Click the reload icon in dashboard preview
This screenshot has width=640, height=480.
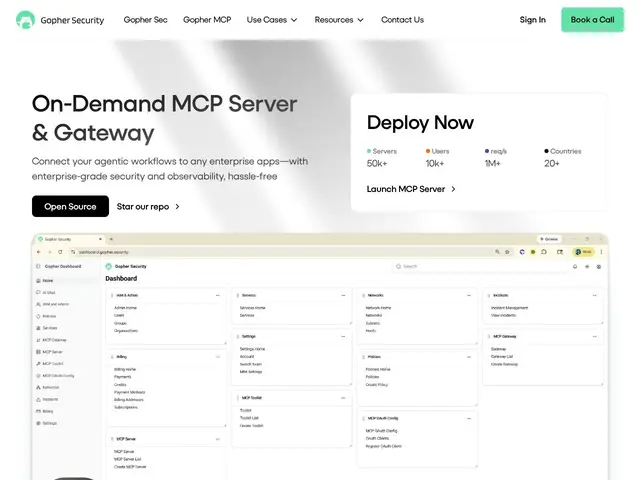pos(60,252)
